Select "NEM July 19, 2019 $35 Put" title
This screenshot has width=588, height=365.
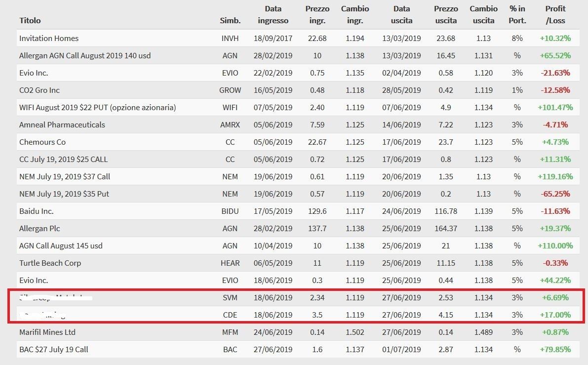64,194
